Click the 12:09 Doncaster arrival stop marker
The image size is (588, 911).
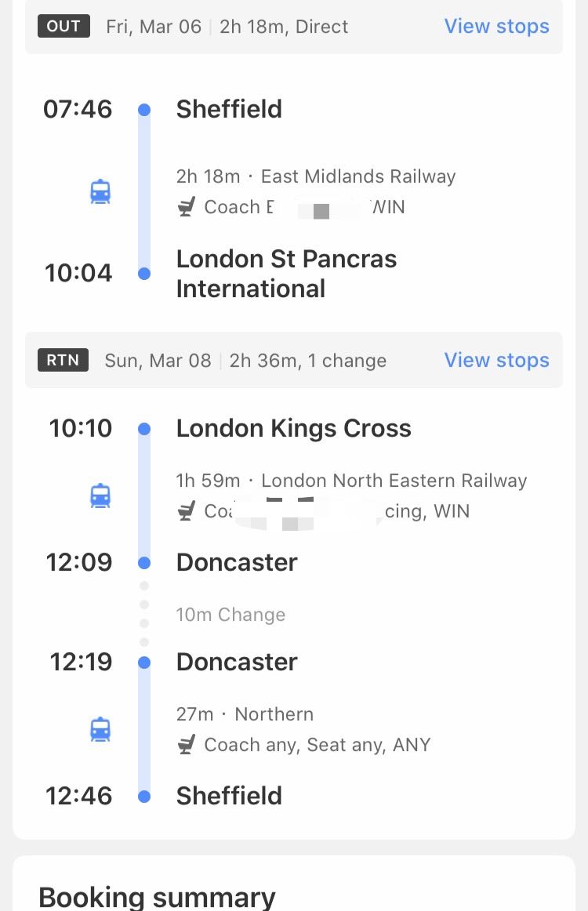point(144,562)
